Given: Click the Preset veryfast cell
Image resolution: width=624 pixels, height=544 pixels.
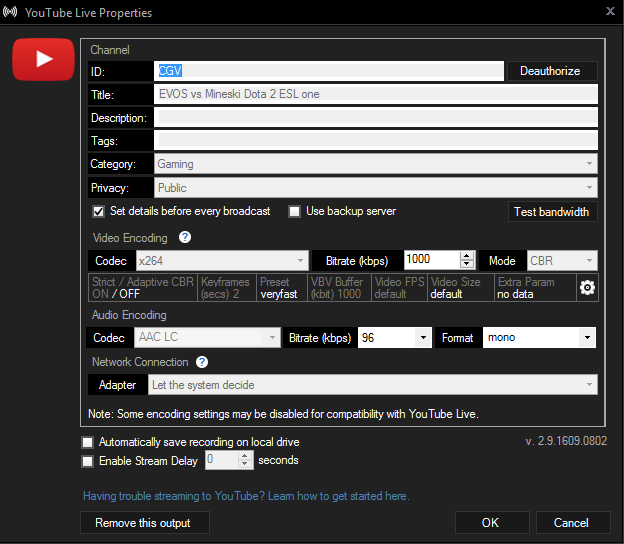Looking at the screenshot, I should pos(282,287).
